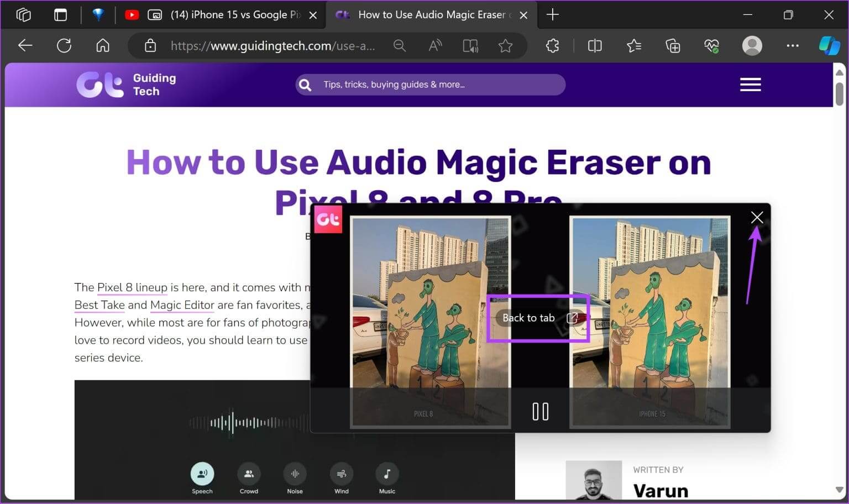
Task: Open the zoom magnifier in address bar
Action: (x=400, y=46)
